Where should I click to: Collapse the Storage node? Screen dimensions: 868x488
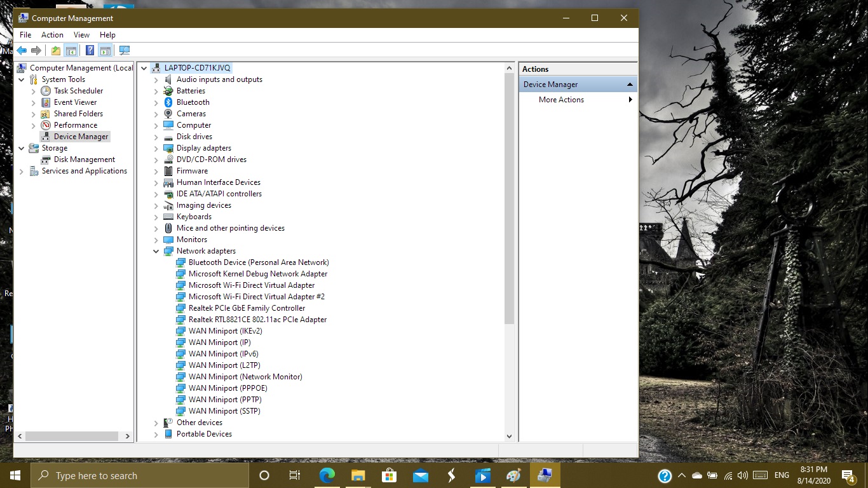point(22,148)
